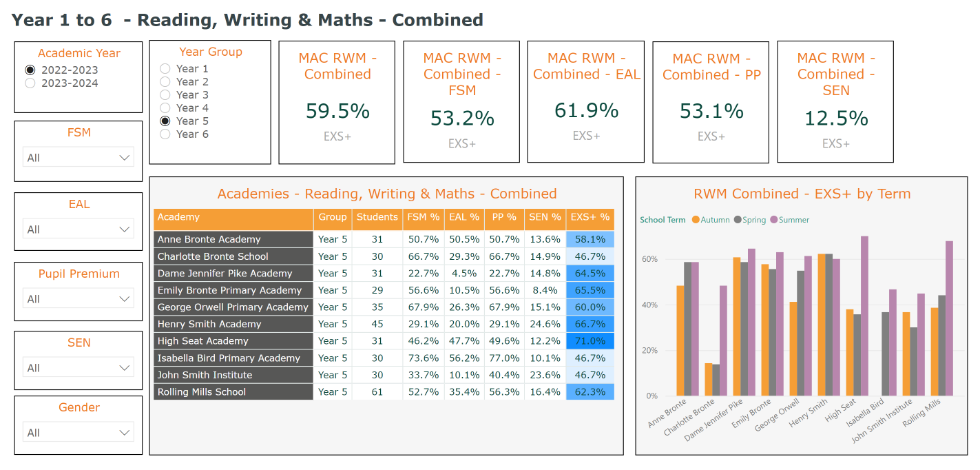Expand the SEN filter dropdown
Screen dimensions: 980x470
tap(78, 367)
